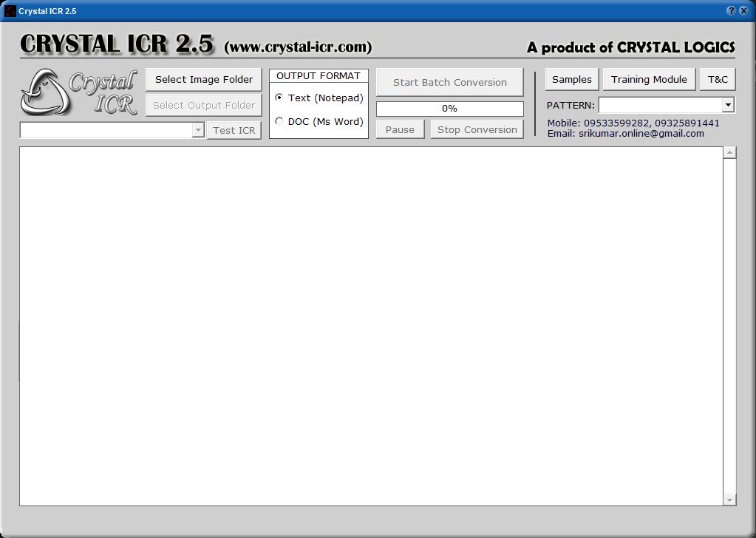Close the Crystal ICR window
Image resolution: width=756 pixels, height=538 pixels.
(x=744, y=10)
